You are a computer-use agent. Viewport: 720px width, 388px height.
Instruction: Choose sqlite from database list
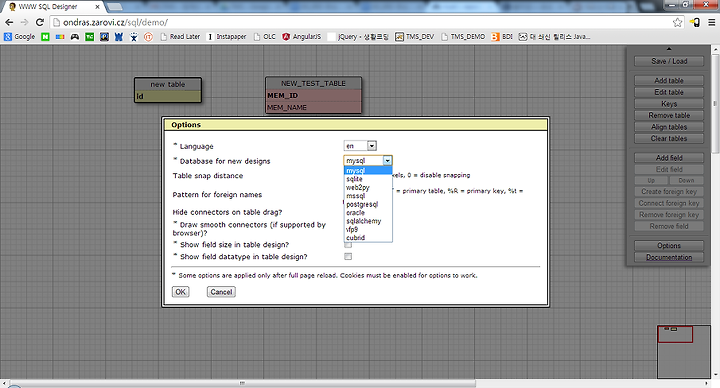[x=368, y=179]
